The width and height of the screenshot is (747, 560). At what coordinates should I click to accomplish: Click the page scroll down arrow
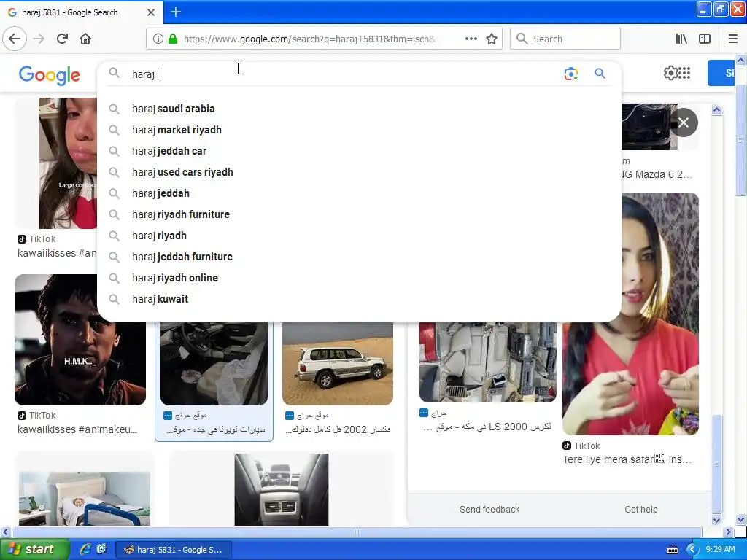click(741, 519)
